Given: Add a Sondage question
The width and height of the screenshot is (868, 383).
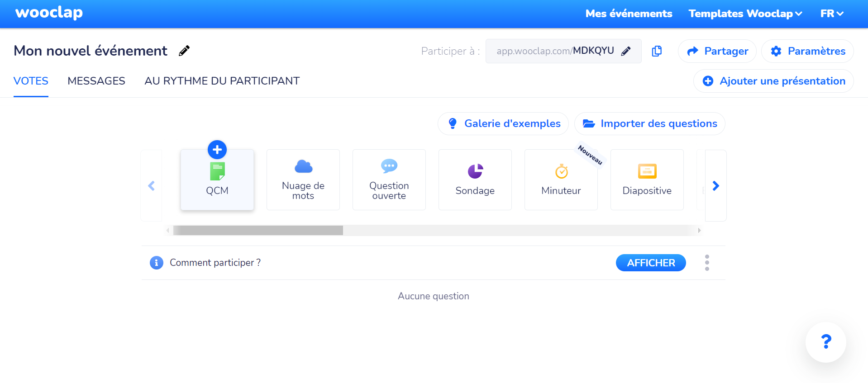Looking at the screenshot, I should pyautogui.click(x=475, y=180).
